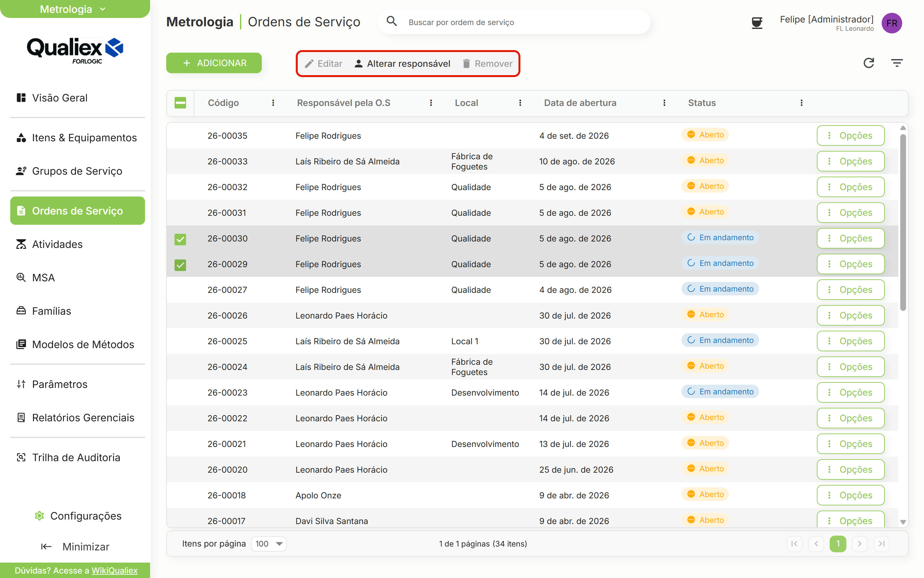
Task: Open Código column options menu
Action: [x=273, y=103]
